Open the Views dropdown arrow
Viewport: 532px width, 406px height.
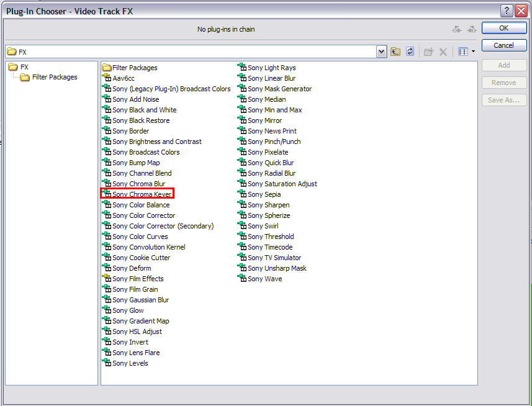pyautogui.click(x=473, y=52)
